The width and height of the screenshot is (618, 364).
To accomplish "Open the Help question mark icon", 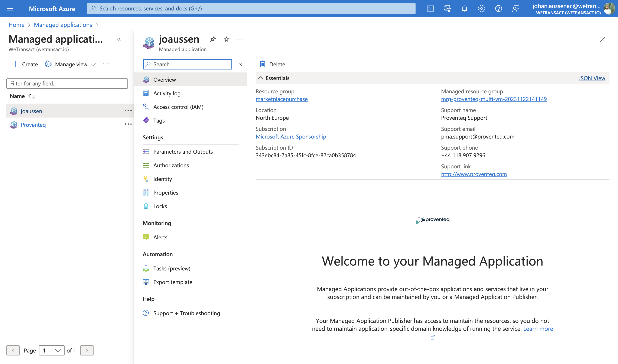I will tap(498, 9).
